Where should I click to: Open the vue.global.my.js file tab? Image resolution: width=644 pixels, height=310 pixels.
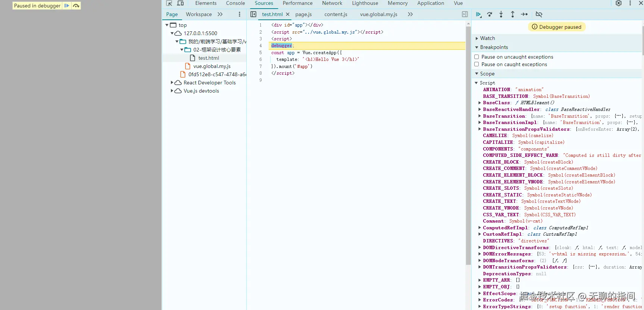379,14
